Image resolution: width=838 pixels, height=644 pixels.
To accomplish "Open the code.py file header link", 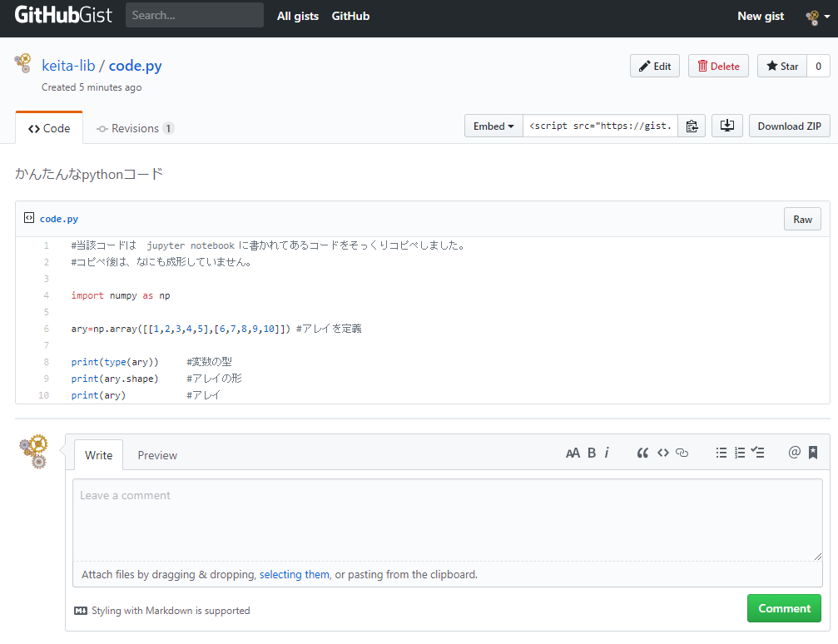I will coord(59,219).
